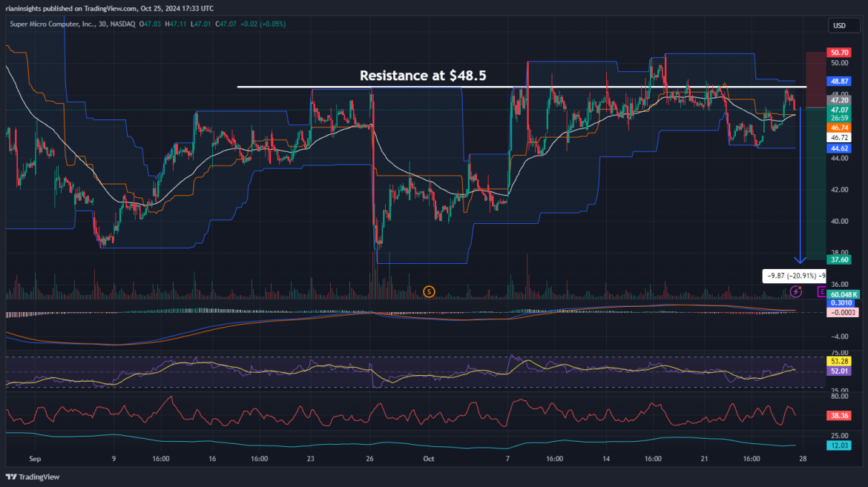Select the purple instant trading lightning icon
Viewport: 868px width, 487px height.
click(796, 292)
